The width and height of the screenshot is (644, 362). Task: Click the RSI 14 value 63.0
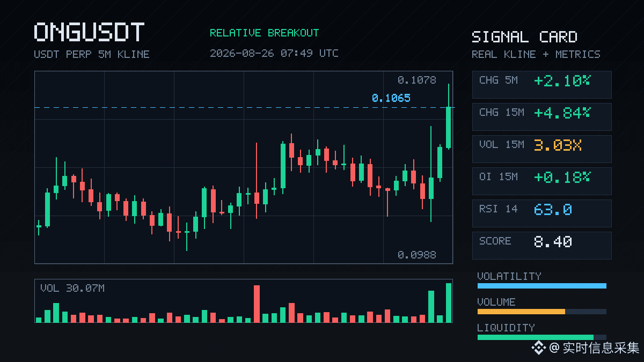[x=553, y=209]
